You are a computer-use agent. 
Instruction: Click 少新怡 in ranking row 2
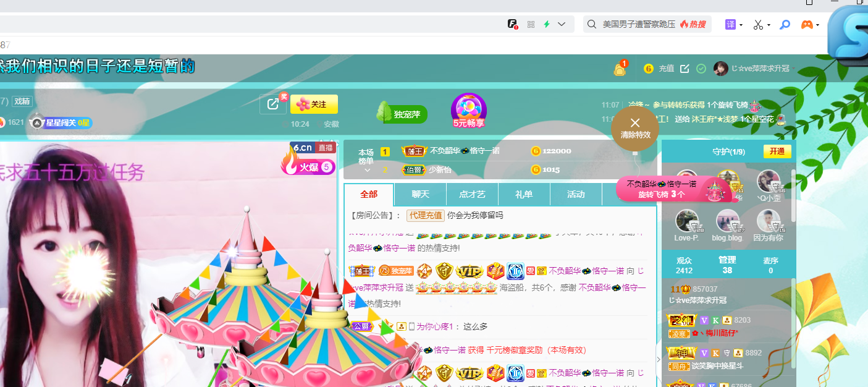click(x=440, y=169)
